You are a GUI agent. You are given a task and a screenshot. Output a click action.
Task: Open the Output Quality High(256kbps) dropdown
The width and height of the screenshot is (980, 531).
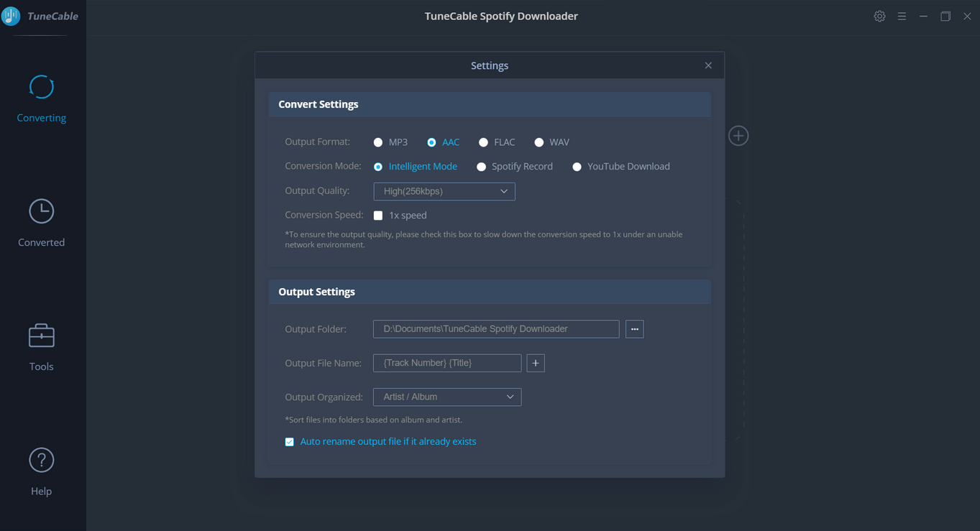(x=444, y=191)
